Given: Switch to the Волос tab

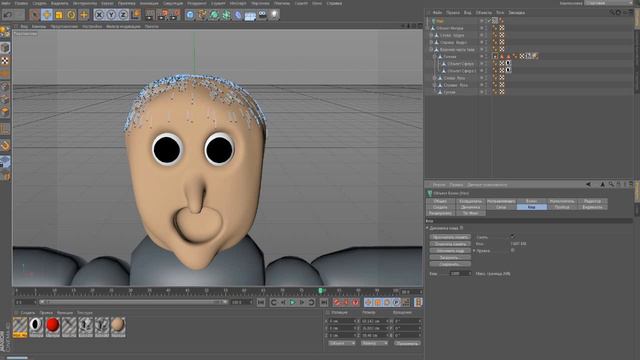Looking at the screenshot, I should 531,201.
